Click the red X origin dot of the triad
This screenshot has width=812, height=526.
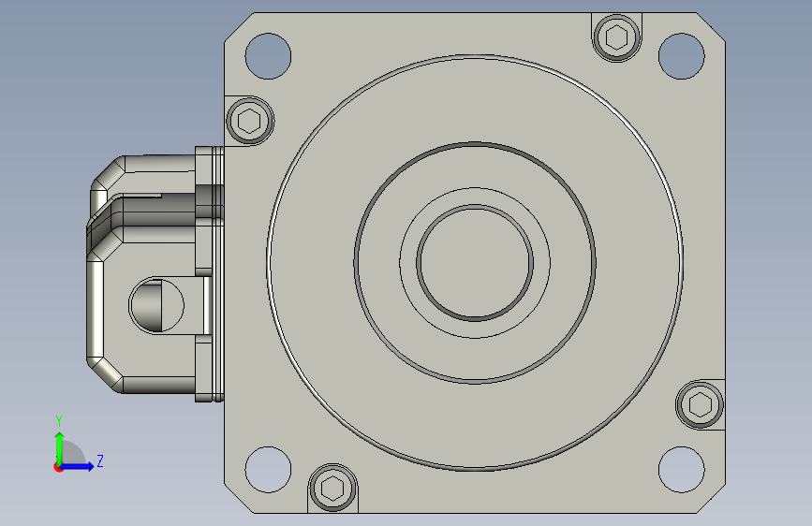point(58,467)
